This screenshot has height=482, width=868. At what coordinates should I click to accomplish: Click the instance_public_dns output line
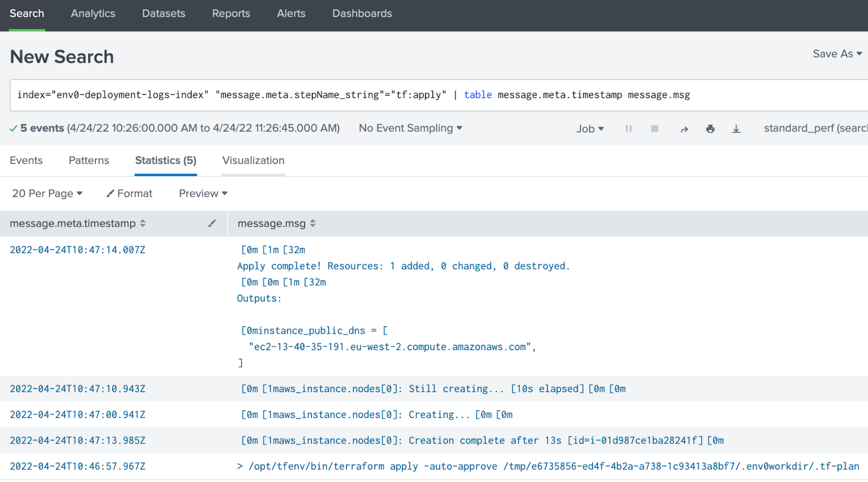click(314, 331)
